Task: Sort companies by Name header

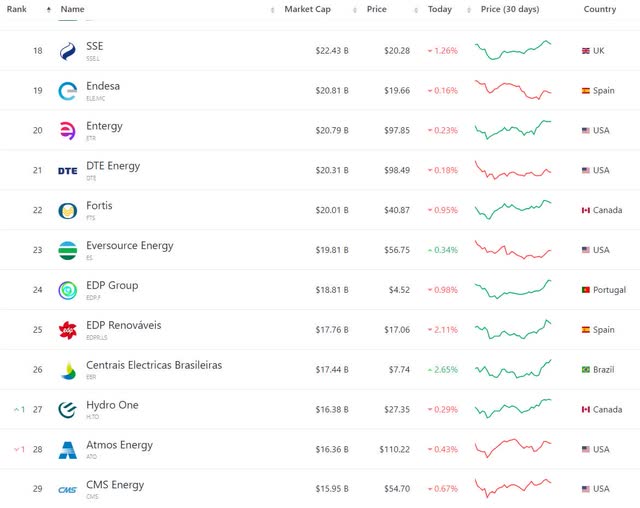Action: point(72,9)
